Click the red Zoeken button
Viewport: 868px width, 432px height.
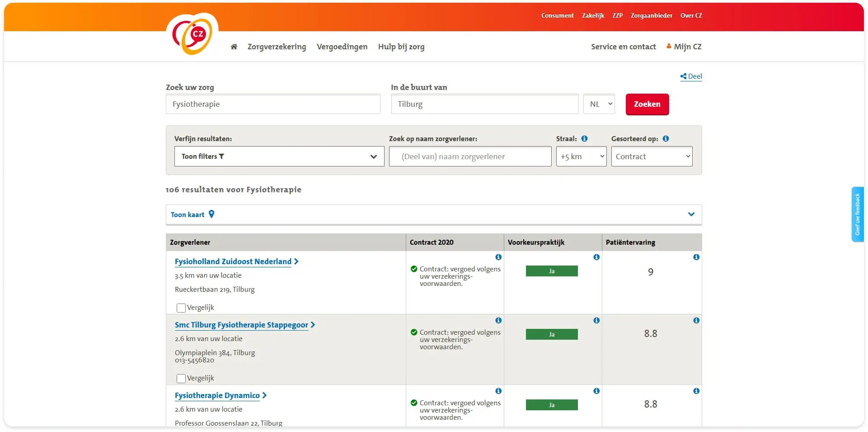pyautogui.click(x=647, y=104)
